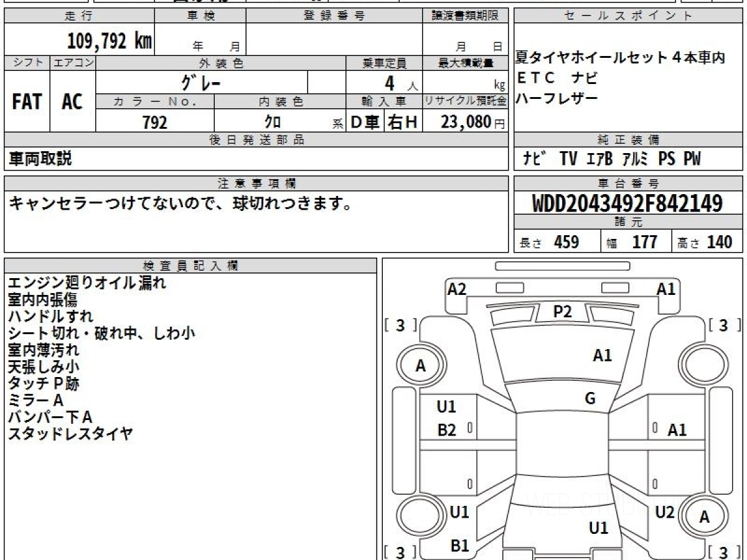Click the G mark on windshield

[590, 399]
